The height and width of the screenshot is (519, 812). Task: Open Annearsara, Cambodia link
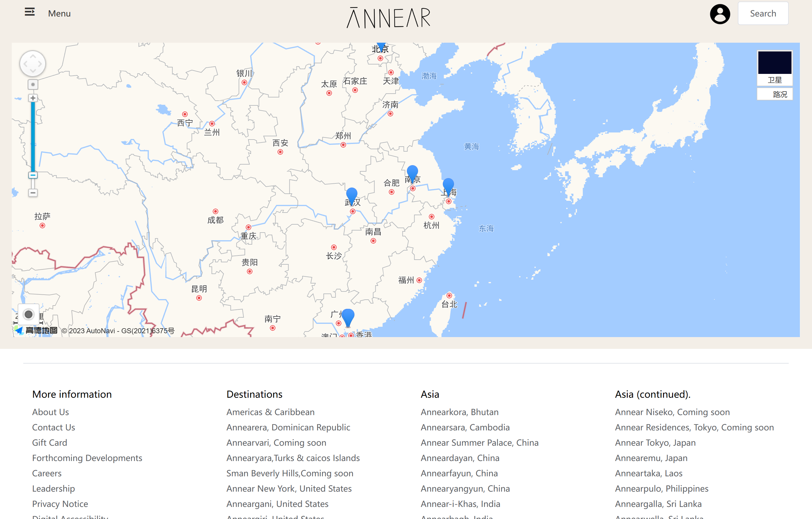tap(465, 427)
